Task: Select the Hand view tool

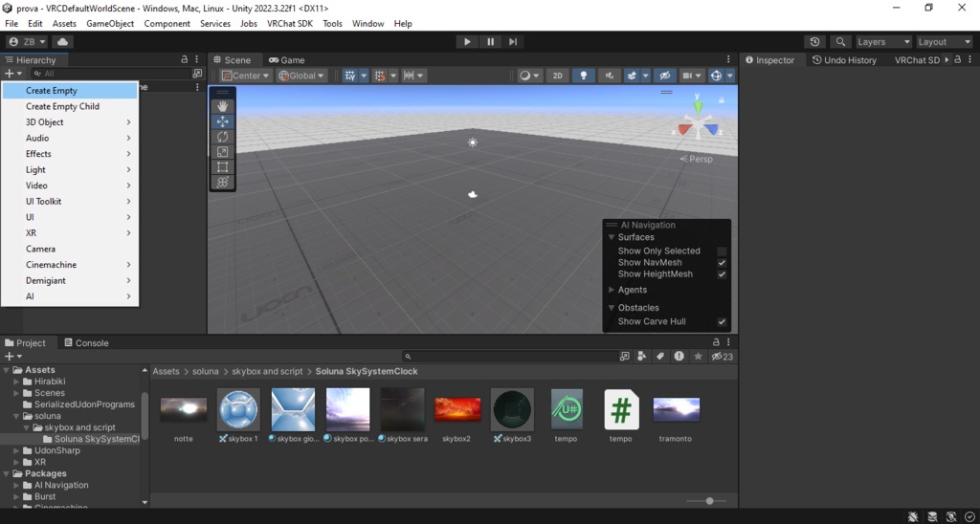Action: tap(222, 107)
